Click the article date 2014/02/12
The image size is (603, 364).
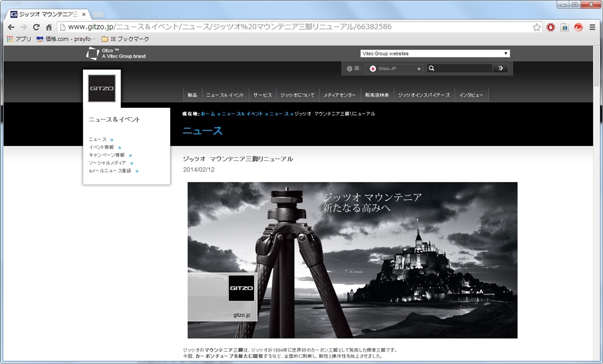pos(199,169)
